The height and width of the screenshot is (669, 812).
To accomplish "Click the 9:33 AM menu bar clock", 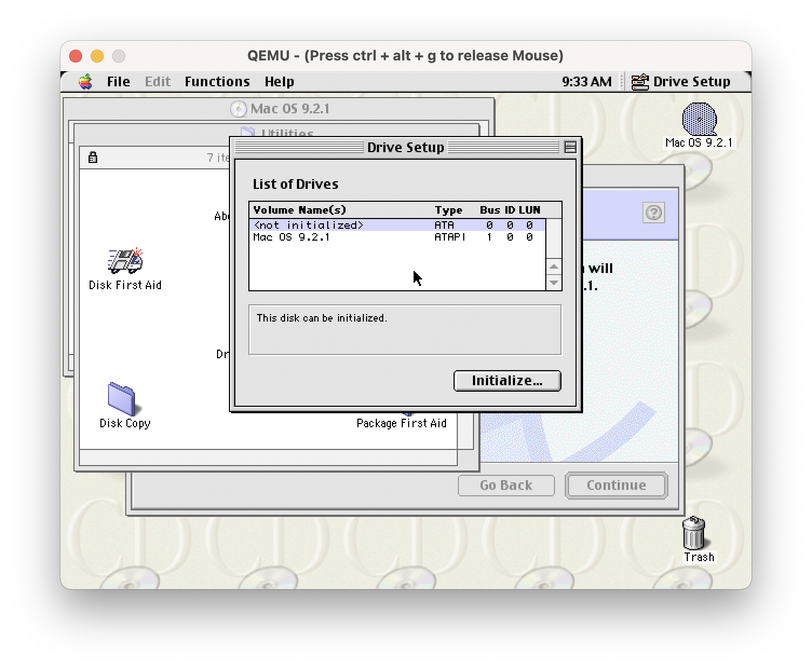I will (586, 81).
